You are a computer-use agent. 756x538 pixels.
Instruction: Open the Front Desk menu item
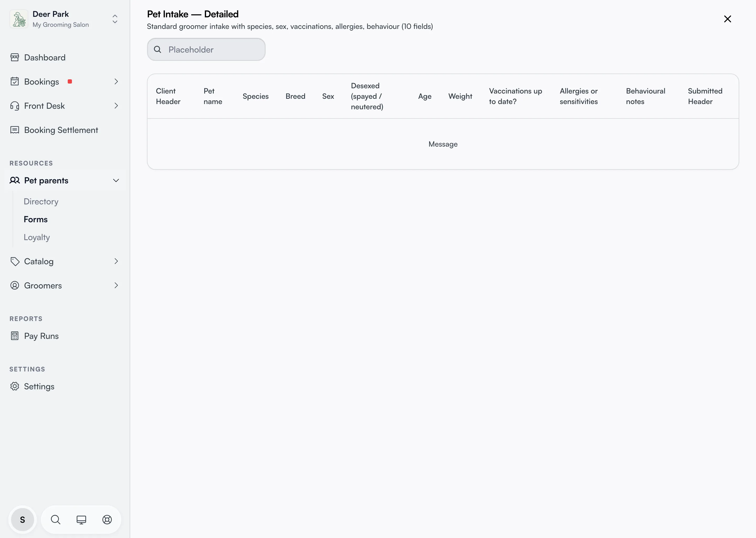tap(44, 106)
